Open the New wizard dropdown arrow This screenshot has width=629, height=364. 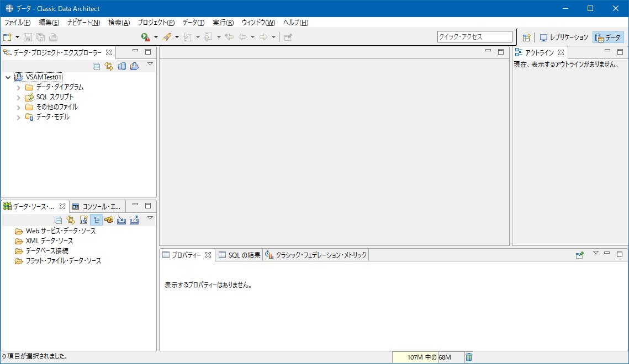point(17,38)
